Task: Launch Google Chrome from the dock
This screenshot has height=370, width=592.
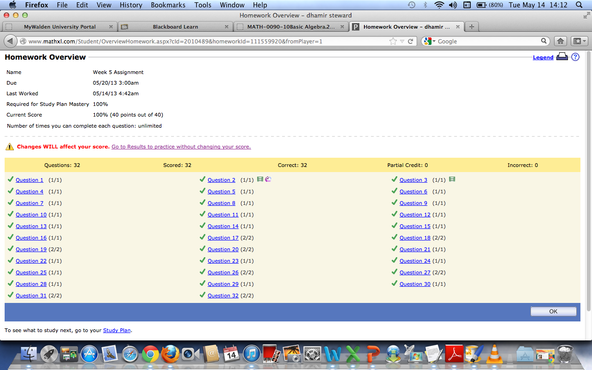Action: 150,354
